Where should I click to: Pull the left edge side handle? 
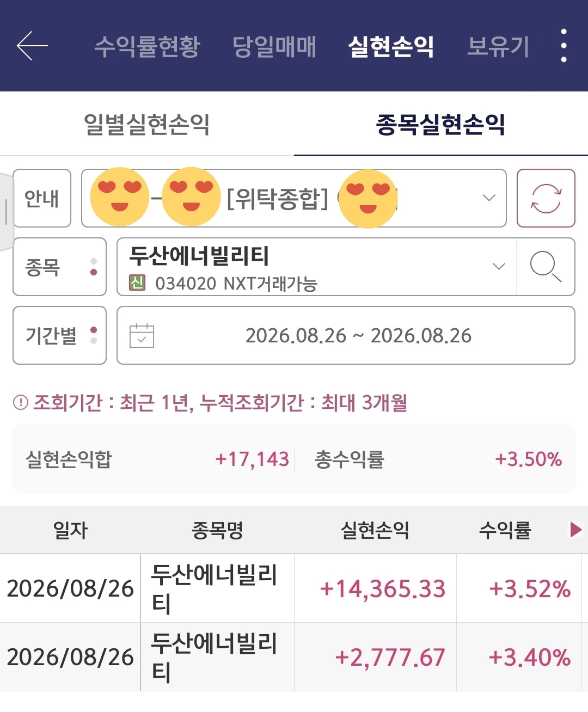[6, 212]
